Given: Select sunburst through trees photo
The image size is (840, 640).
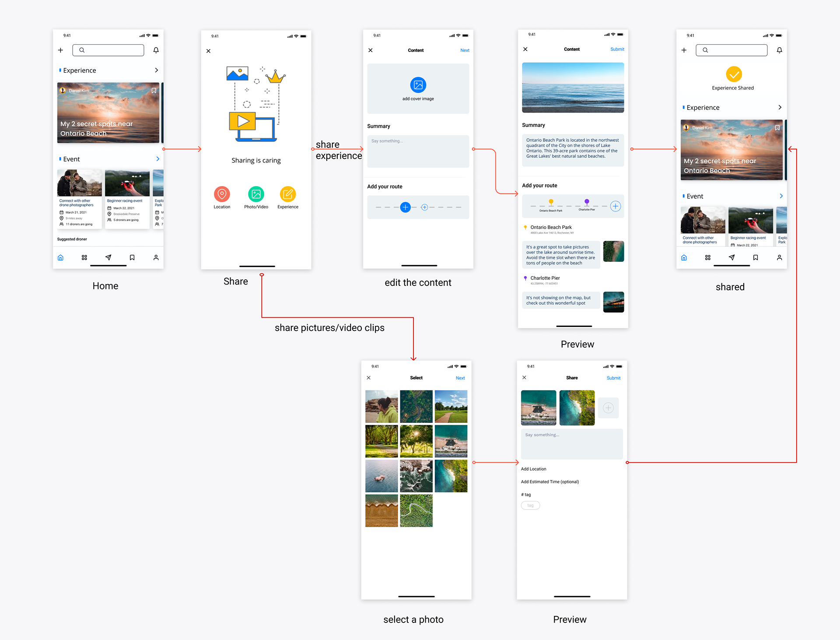Looking at the screenshot, I should click(416, 441).
